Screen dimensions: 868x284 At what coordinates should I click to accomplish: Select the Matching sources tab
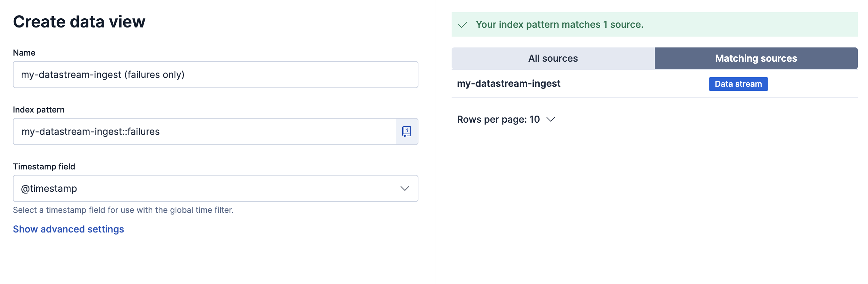tap(756, 58)
